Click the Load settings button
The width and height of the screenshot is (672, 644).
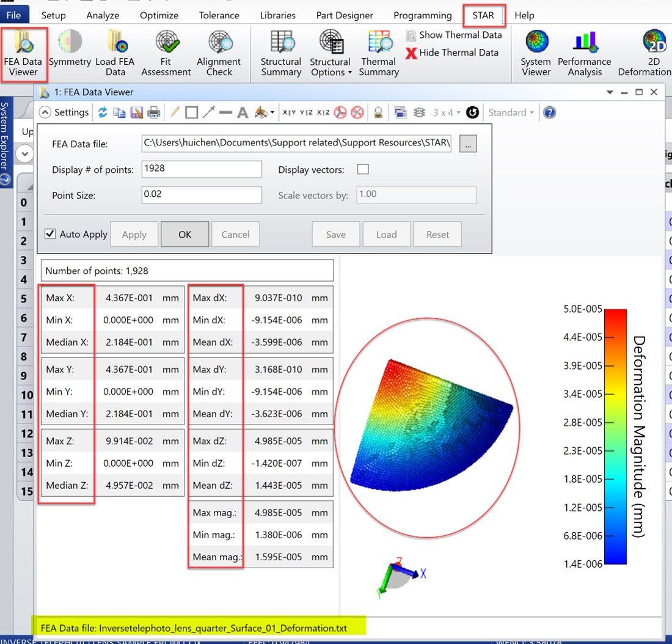(387, 234)
